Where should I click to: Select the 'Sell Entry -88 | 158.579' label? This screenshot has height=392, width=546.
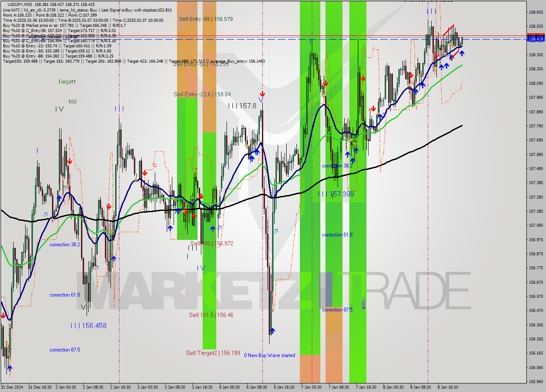point(206,19)
